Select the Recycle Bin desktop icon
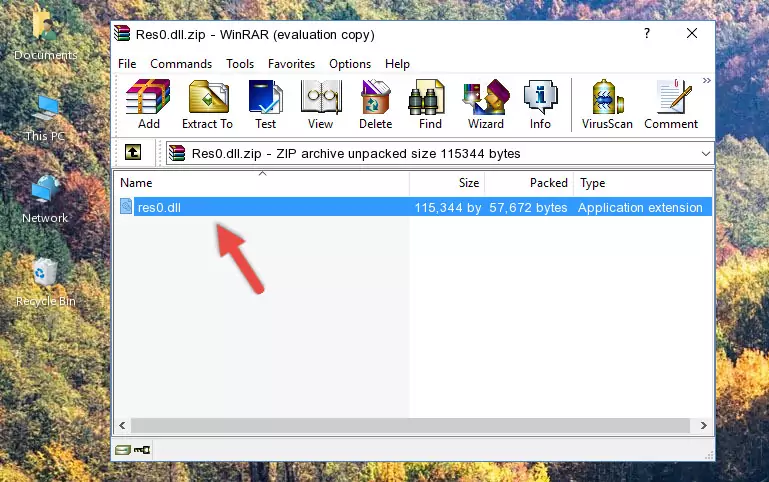 tap(45, 283)
